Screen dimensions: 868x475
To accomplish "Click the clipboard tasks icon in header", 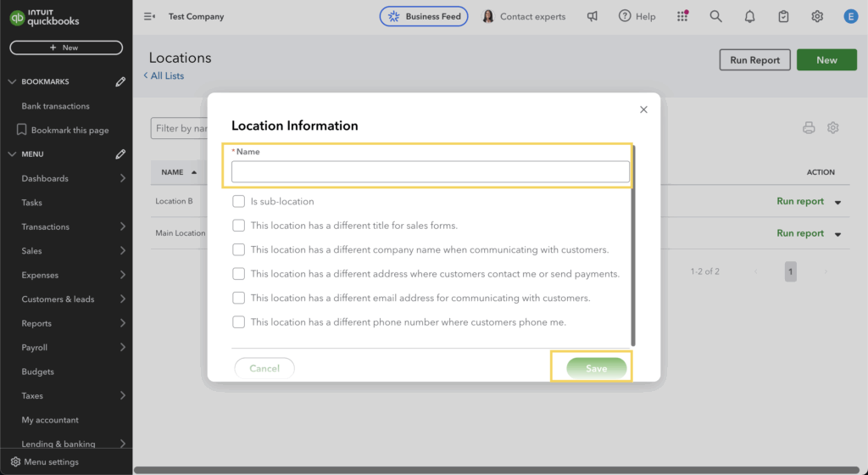I will coord(784,16).
